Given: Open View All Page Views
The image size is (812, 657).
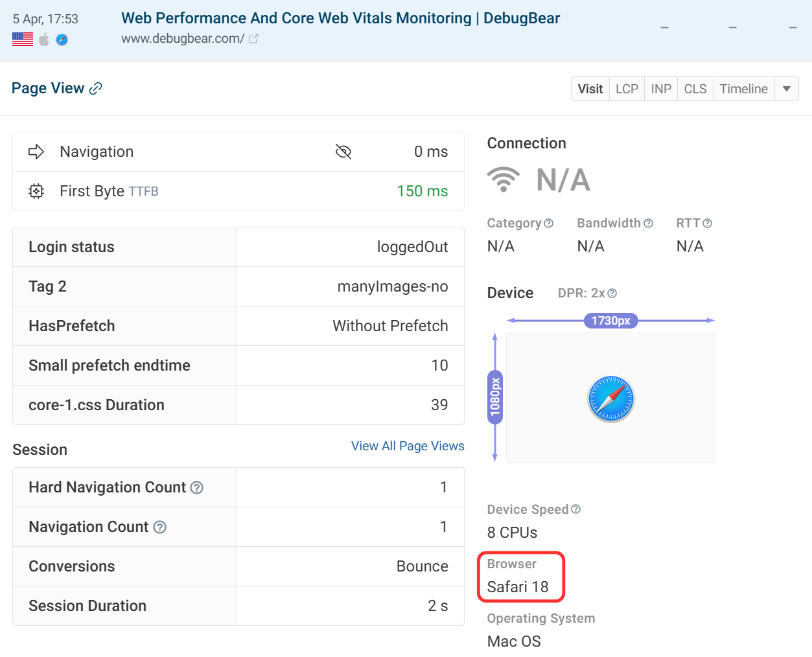Looking at the screenshot, I should (x=408, y=446).
